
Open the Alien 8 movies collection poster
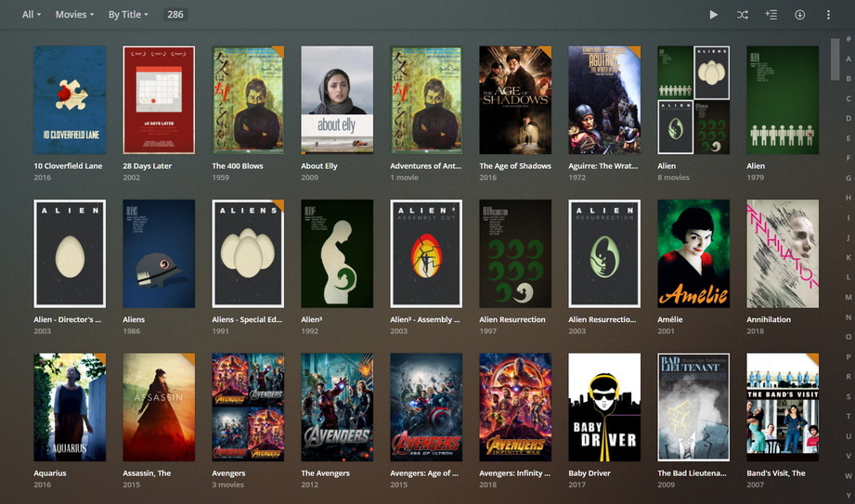click(693, 100)
